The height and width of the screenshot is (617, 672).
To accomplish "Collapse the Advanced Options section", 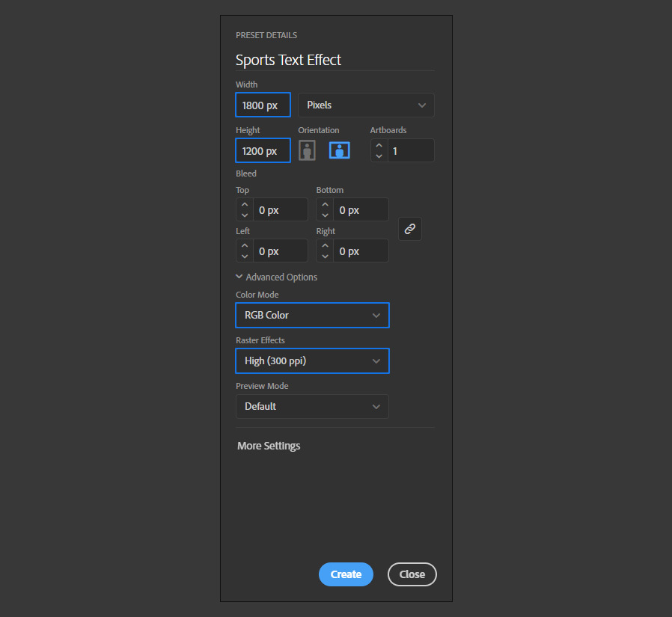I will click(276, 277).
